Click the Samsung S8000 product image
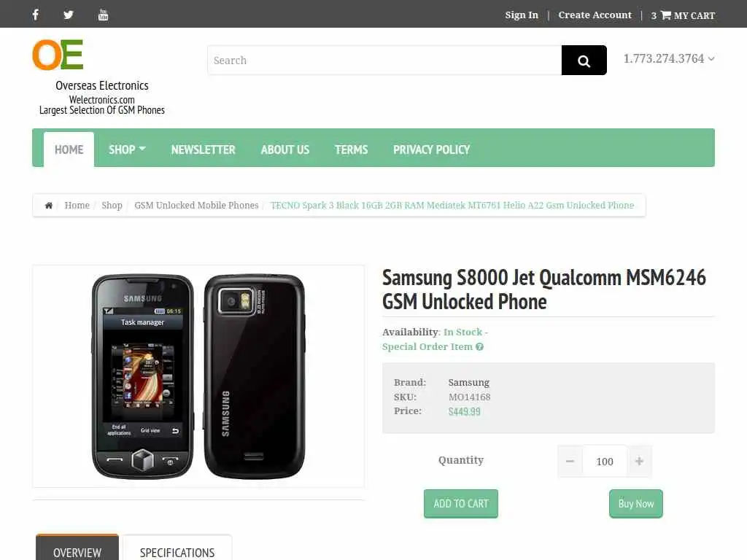 click(x=198, y=376)
